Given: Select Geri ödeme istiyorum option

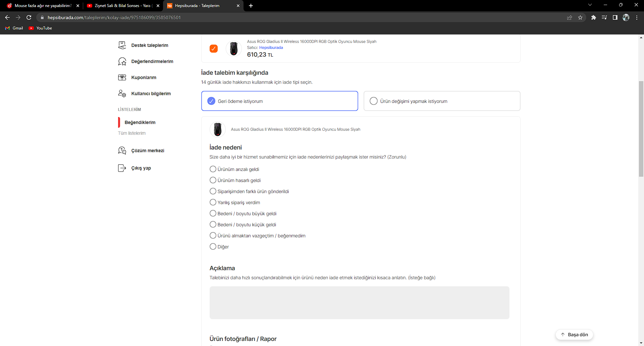Looking at the screenshot, I should click(280, 101).
